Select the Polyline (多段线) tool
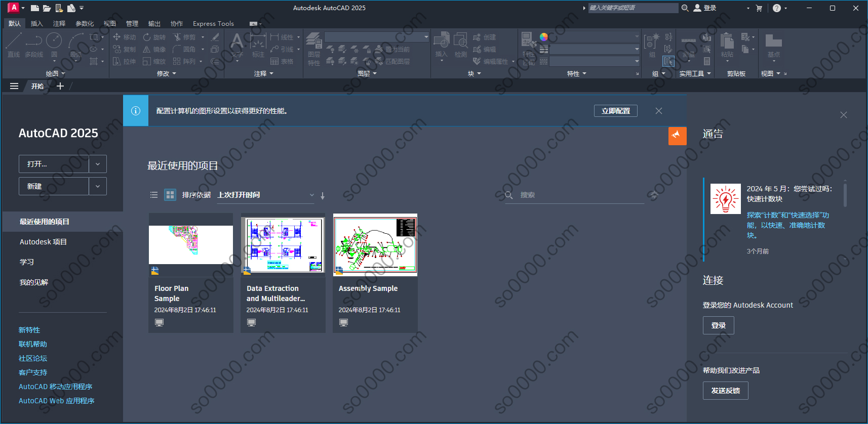This screenshot has width=868, height=424. 34,45
